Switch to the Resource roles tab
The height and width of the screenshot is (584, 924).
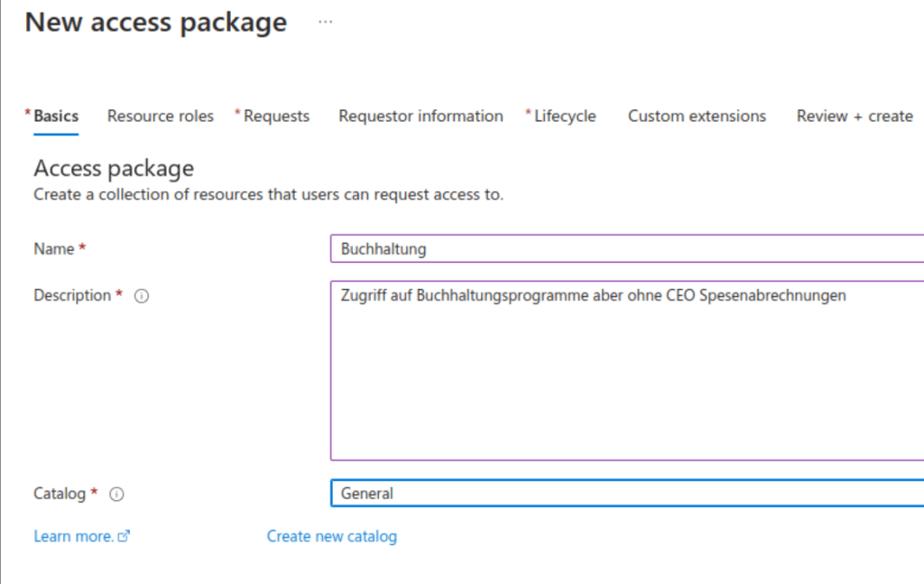161,116
